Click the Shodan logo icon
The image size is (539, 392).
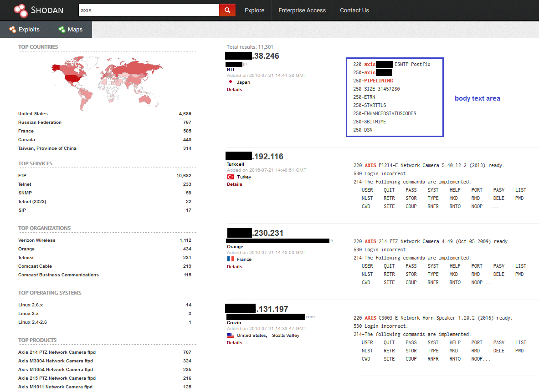tap(21, 10)
